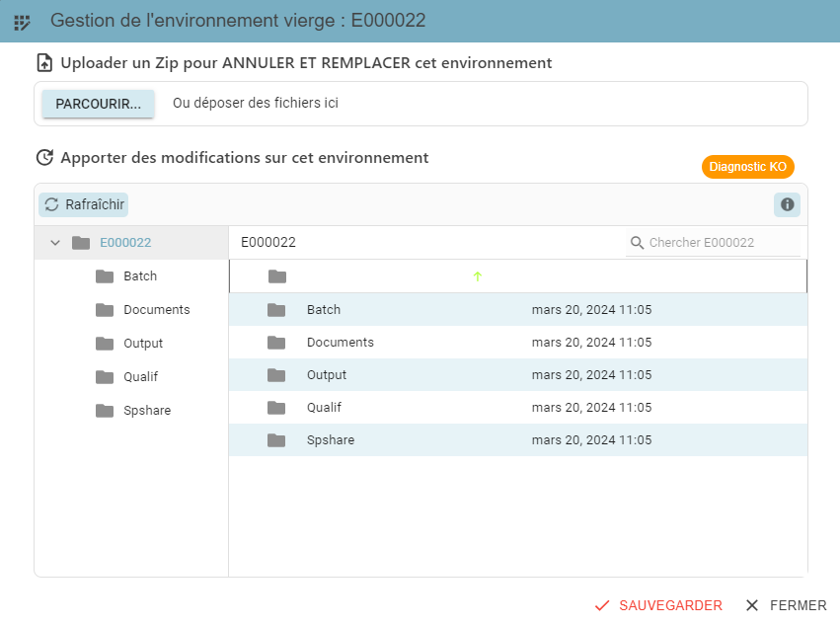Select Output in the folder tree
This screenshot has width=840, height=626.
pyautogui.click(x=143, y=344)
